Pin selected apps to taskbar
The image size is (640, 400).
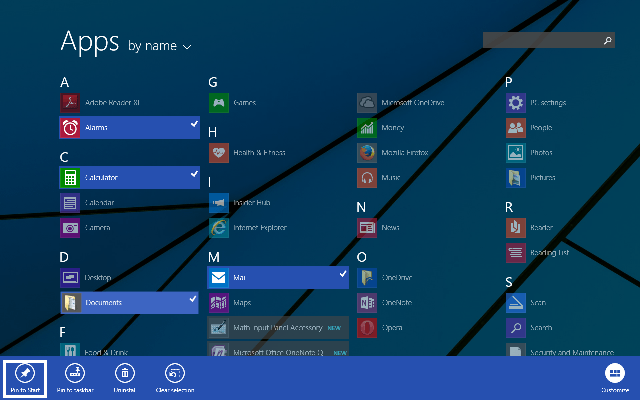(75, 378)
